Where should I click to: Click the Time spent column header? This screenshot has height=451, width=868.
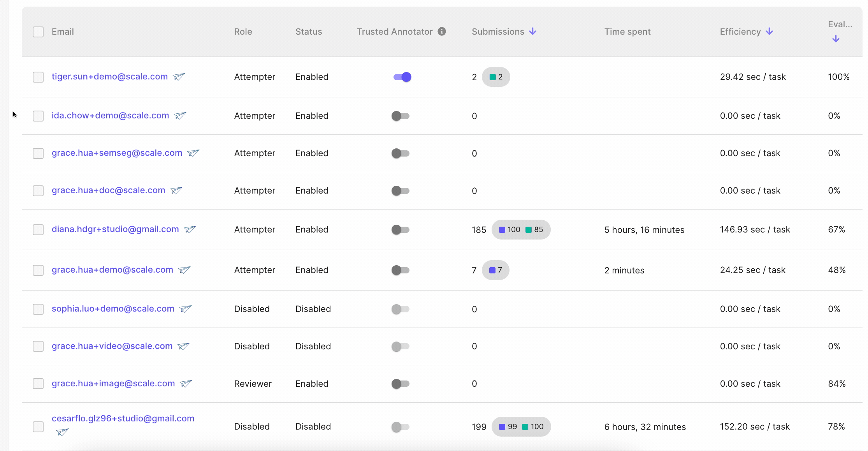[627, 32]
